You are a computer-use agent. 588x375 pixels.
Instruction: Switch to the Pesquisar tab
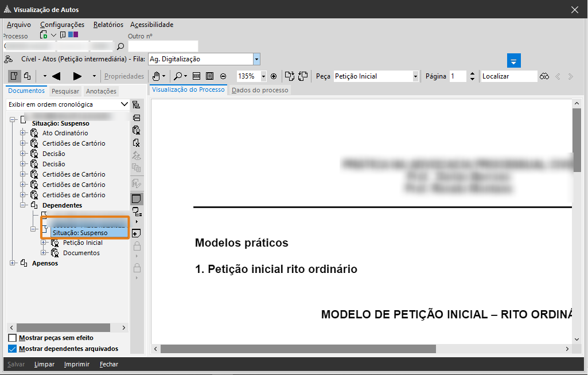tap(65, 91)
